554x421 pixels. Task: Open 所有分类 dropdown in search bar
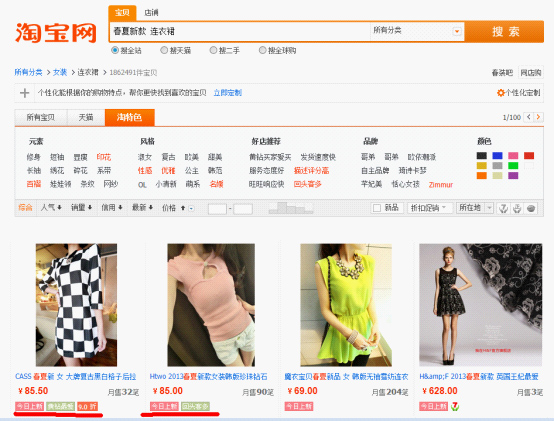pyautogui.click(x=417, y=31)
